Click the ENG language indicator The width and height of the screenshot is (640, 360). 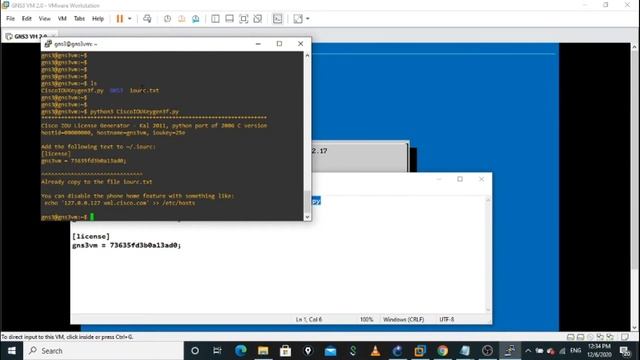pos(576,351)
